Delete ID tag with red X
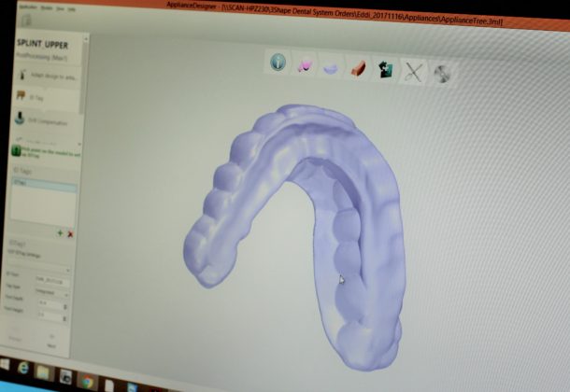The image size is (570, 392). [x=70, y=234]
